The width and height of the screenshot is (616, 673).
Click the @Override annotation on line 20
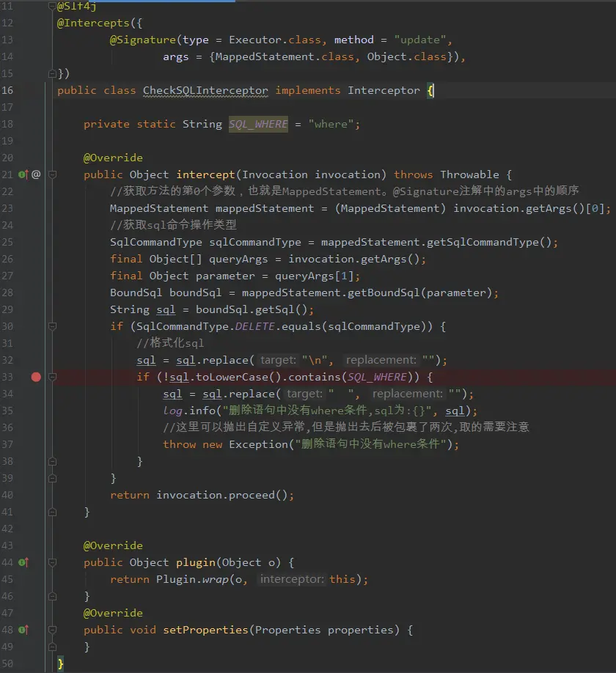(113, 158)
